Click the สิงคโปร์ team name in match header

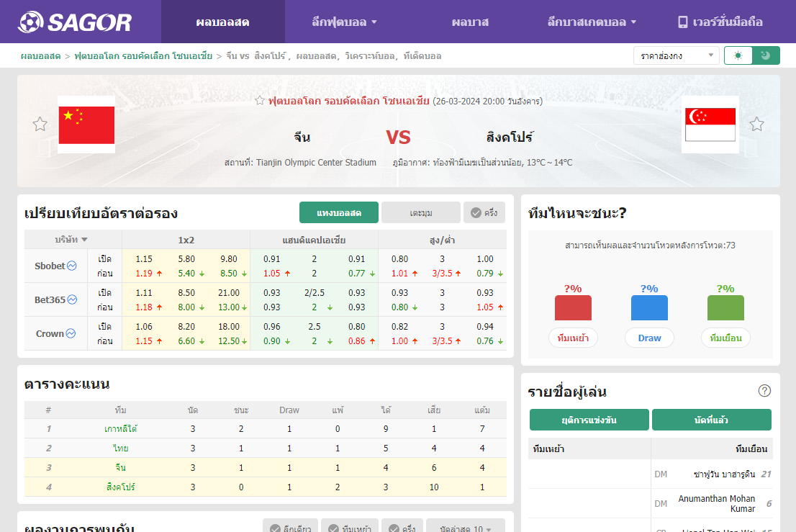[509, 137]
